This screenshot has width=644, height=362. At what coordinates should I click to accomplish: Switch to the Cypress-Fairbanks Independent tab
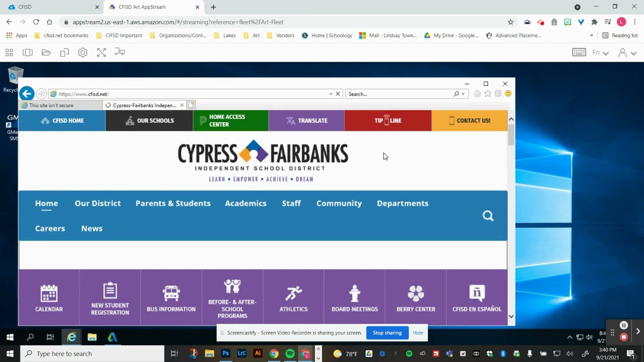pos(144,105)
